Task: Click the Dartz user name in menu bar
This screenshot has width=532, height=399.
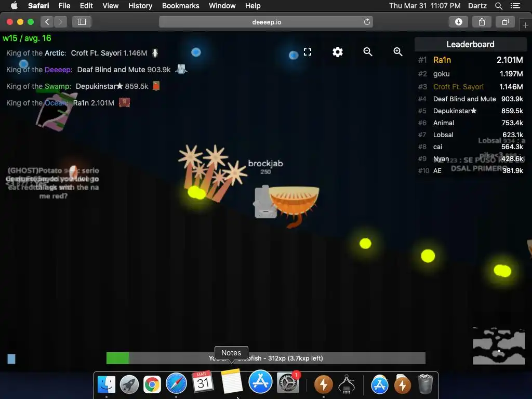Action: (477, 6)
